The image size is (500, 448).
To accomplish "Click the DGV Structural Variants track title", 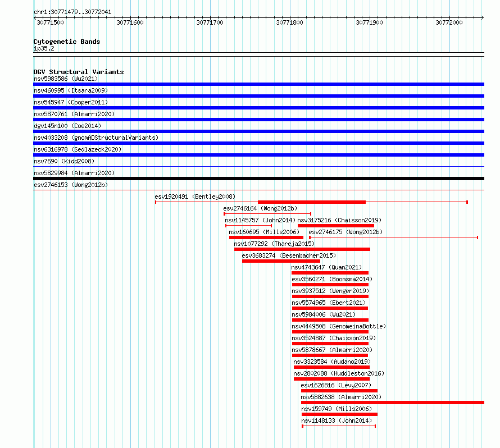I will [79, 72].
